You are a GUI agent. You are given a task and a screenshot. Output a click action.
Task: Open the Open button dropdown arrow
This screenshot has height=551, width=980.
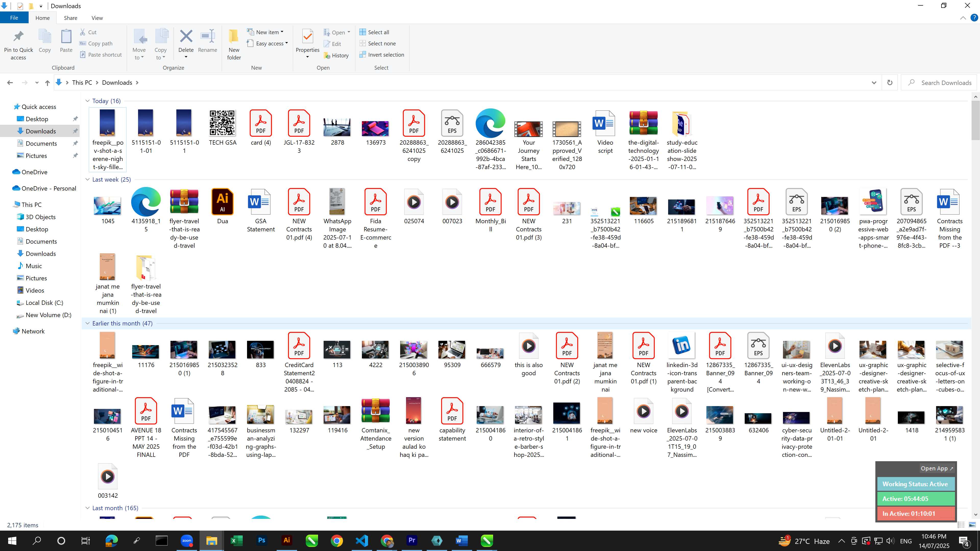[349, 32]
